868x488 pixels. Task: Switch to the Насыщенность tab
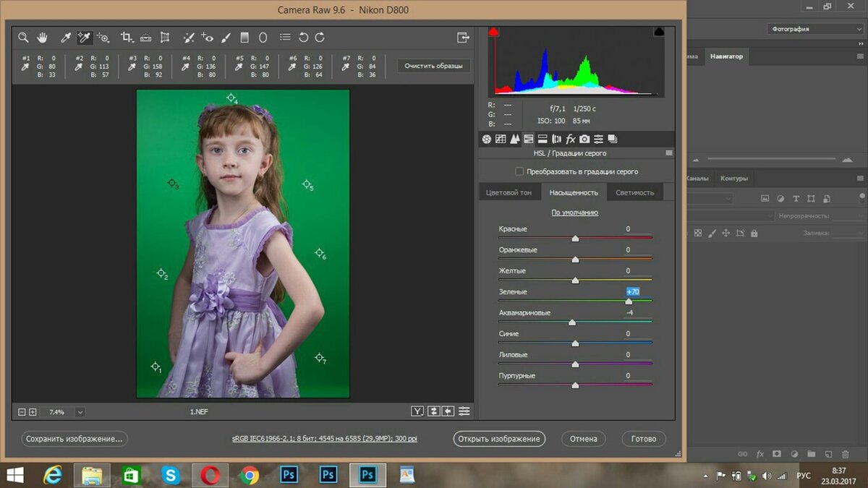point(574,192)
